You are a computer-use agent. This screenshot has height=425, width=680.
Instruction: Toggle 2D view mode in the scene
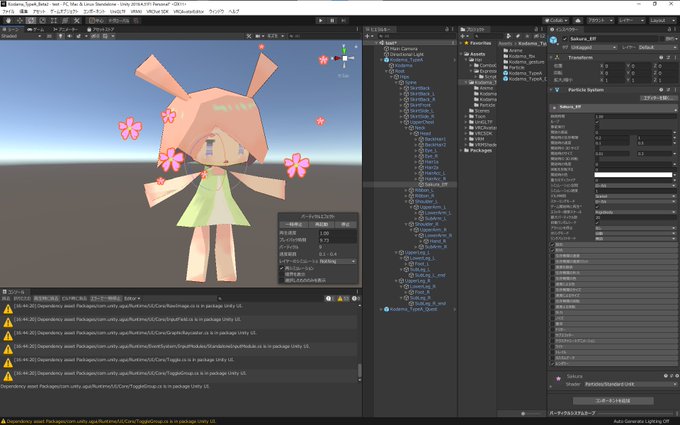tap(49, 36)
